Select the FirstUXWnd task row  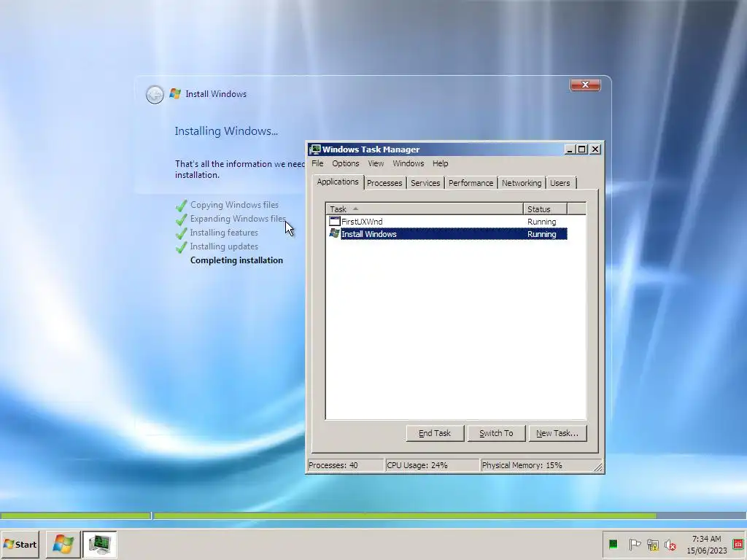[x=448, y=222]
